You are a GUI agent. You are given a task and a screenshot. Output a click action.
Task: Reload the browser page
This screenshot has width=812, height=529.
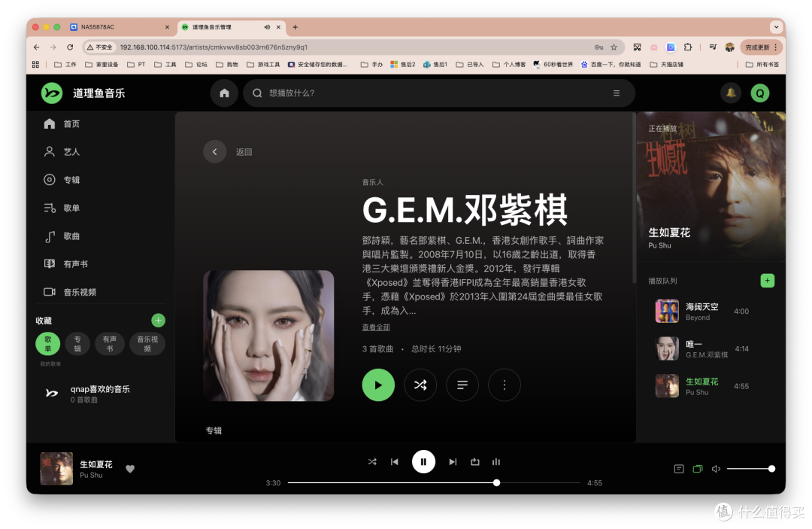pyautogui.click(x=70, y=47)
